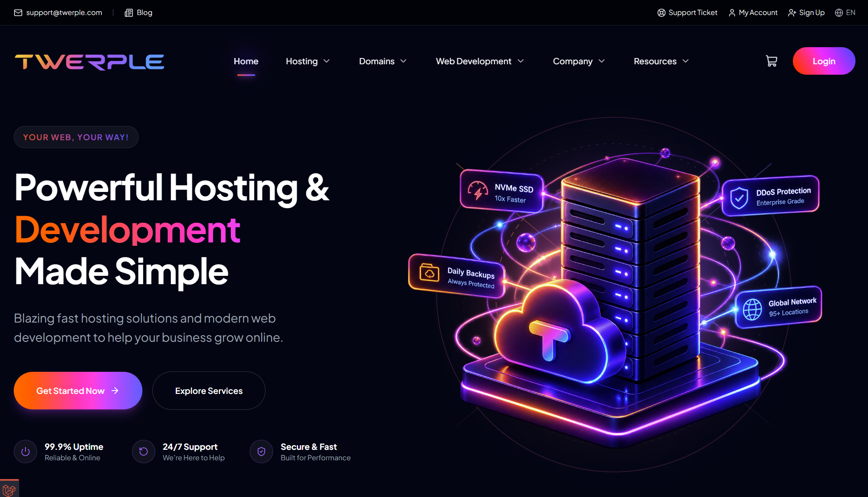Click the "24/7 Support" text
This screenshot has height=497, width=868.
pyautogui.click(x=190, y=447)
